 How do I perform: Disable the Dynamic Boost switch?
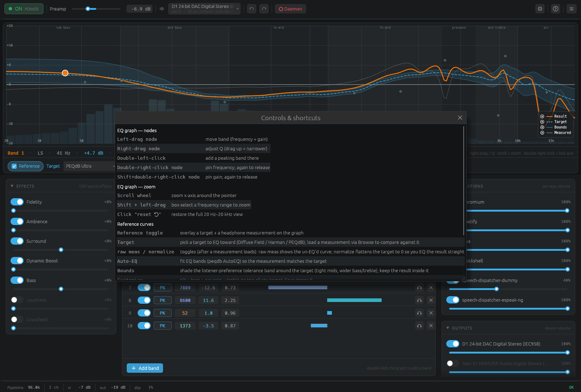(17, 261)
